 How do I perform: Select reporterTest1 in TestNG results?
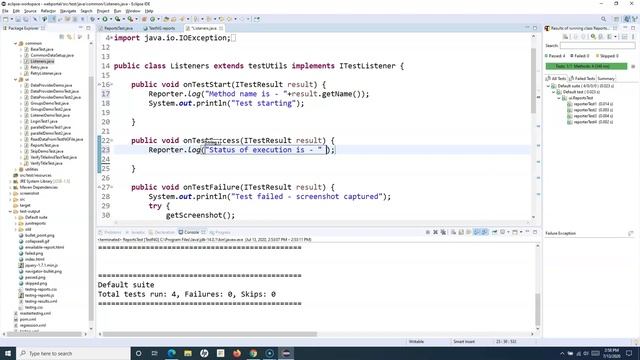(590, 104)
